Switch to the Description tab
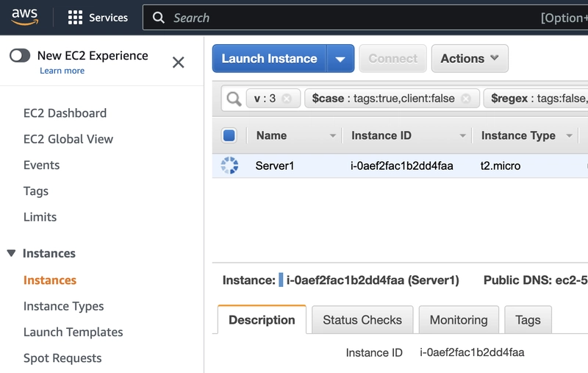The image size is (588, 373). coord(262,320)
